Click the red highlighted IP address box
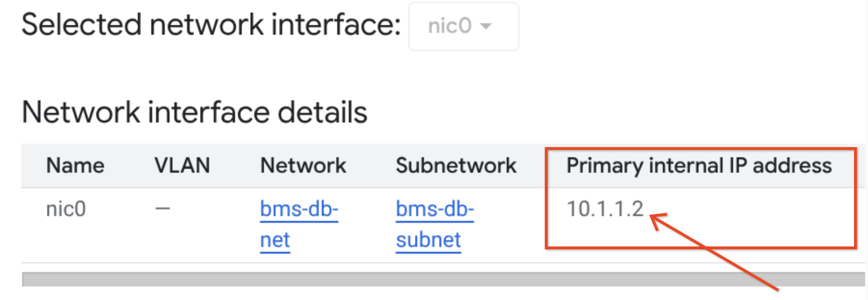Image resolution: width=868 pixels, height=300 pixels. [x=700, y=197]
